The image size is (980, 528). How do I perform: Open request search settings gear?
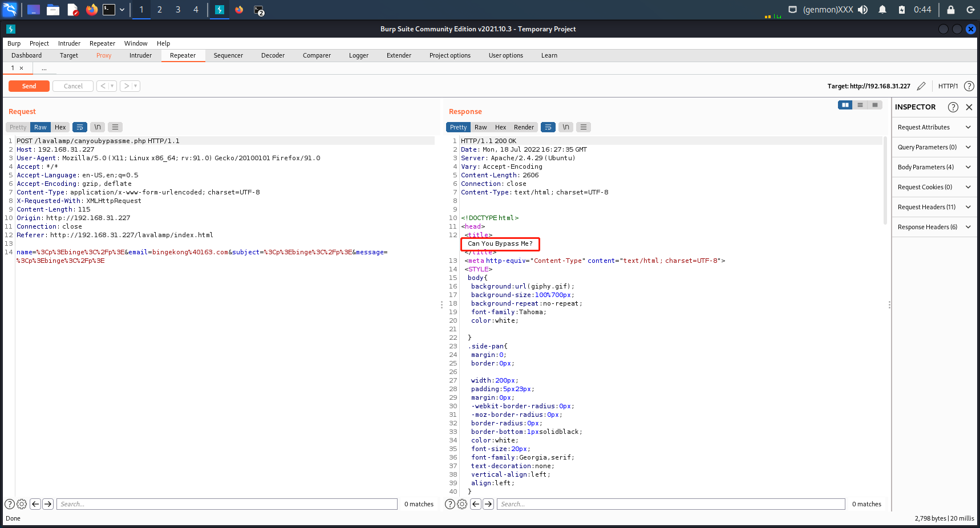point(22,504)
